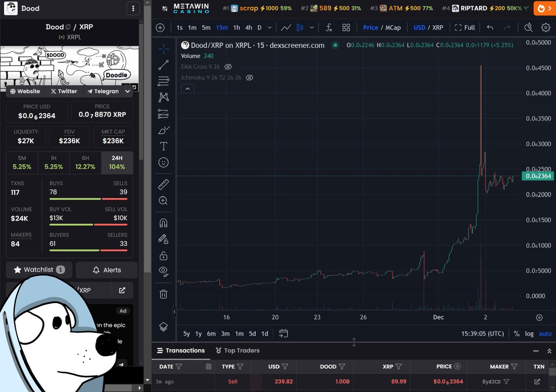Select the trend line drawing tool

tap(164, 65)
